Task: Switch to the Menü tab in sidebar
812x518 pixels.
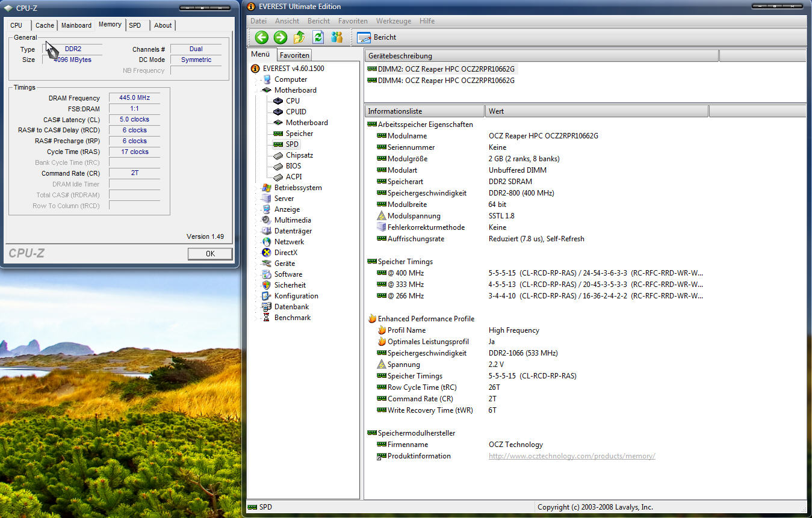Action: 261,54
